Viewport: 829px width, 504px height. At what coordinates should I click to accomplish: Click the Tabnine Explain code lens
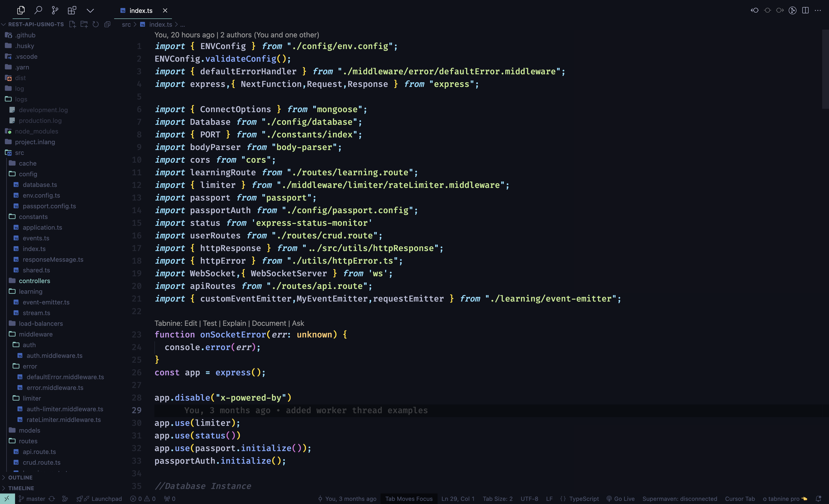point(235,323)
